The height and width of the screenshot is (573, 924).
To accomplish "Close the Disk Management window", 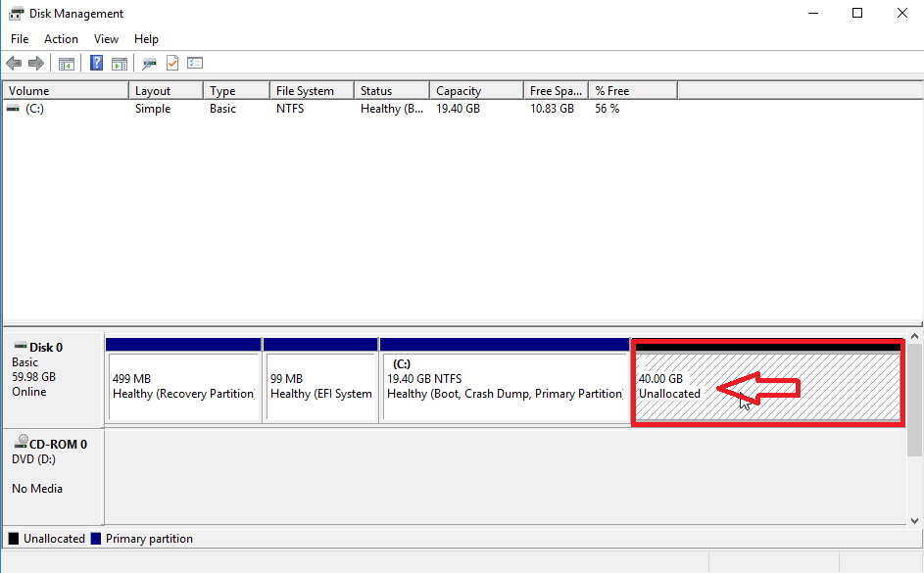I will 902,13.
